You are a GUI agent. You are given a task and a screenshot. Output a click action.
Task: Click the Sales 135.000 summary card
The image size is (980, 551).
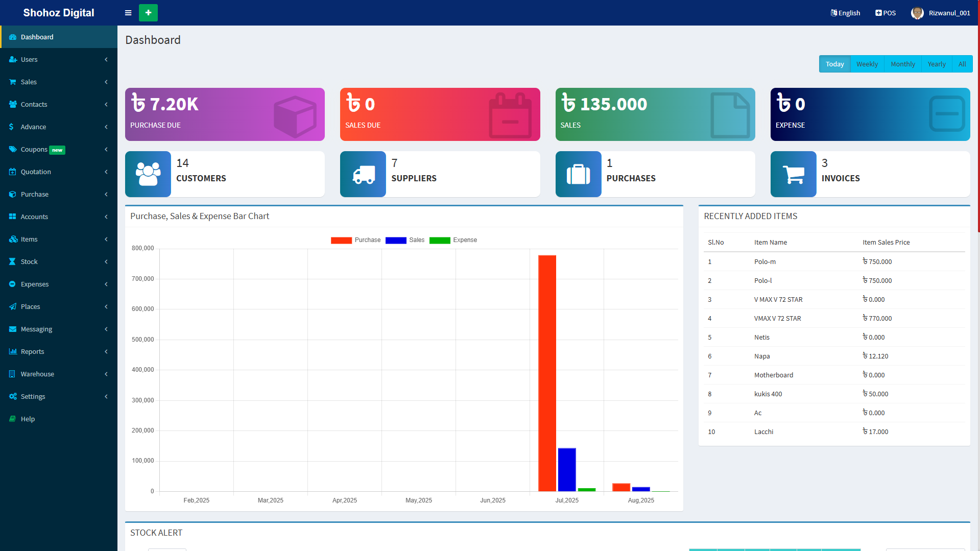655,114
